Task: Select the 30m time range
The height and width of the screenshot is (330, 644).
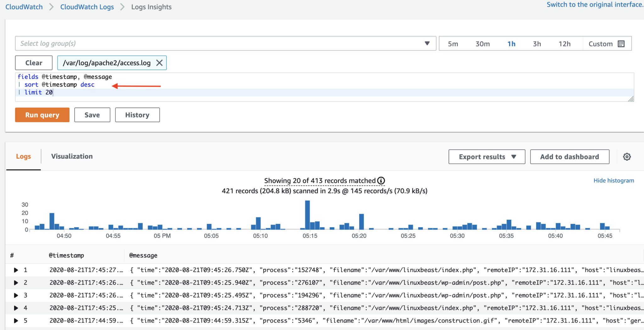Action: click(482, 44)
